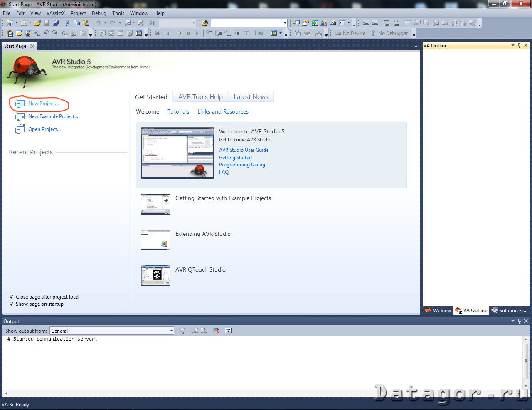The height and width of the screenshot is (410, 532).
Task: Click the Welcome to AVR Studio 5 thumbnail
Action: click(x=177, y=153)
